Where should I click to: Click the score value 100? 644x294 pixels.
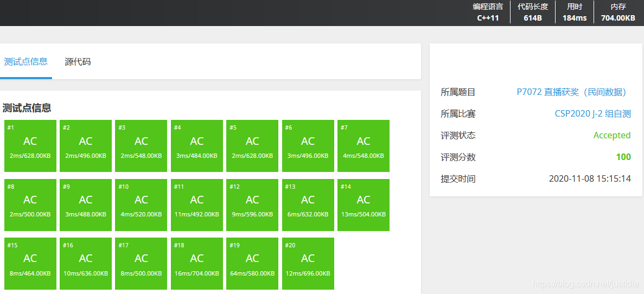(623, 157)
